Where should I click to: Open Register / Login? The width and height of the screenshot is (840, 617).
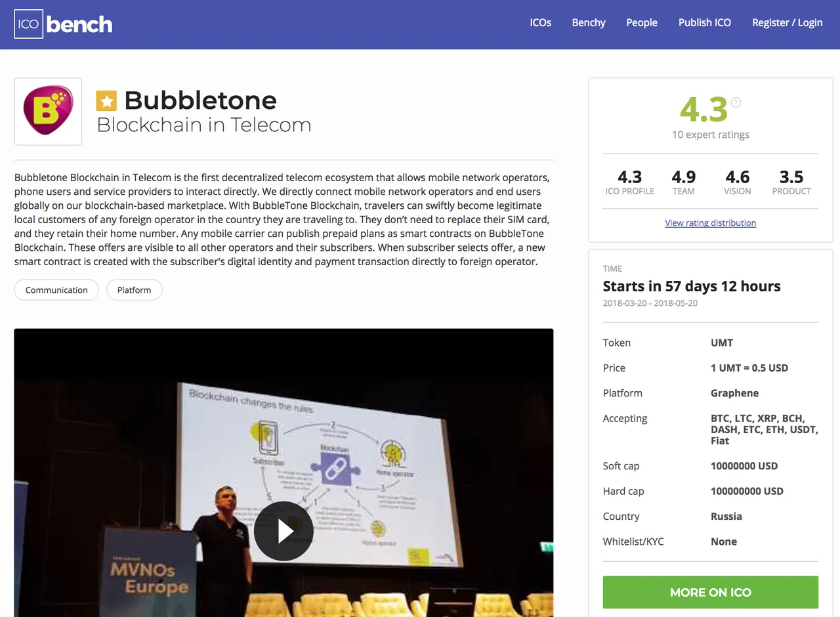[x=787, y=22]
